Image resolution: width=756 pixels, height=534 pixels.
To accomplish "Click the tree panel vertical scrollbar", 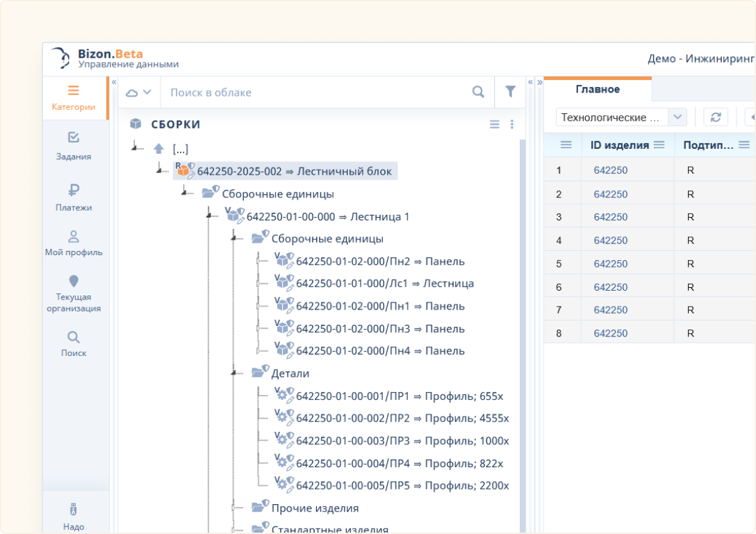I will [x=522, y=313].
